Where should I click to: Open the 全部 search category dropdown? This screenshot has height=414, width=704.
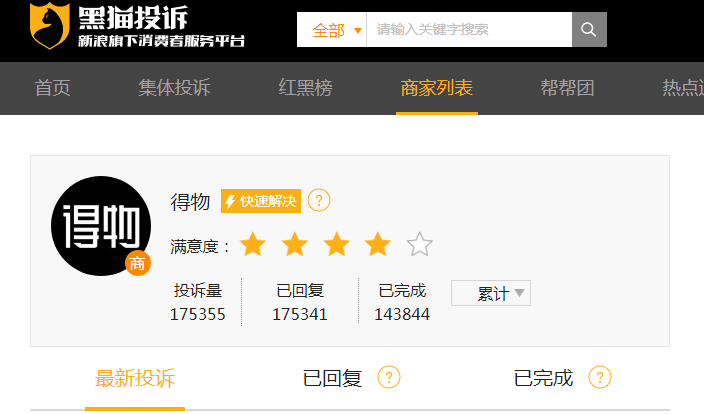click(332, 30)
